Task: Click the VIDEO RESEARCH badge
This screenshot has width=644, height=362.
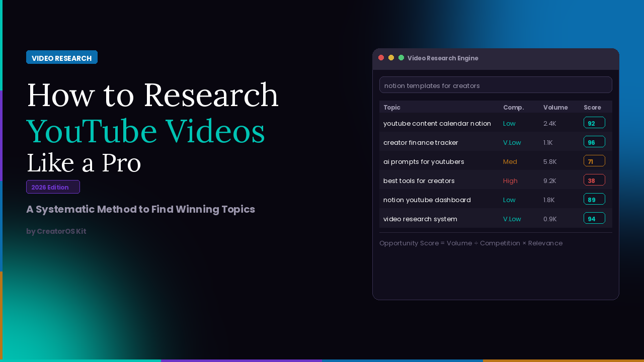Action: (x=62, y=57)
